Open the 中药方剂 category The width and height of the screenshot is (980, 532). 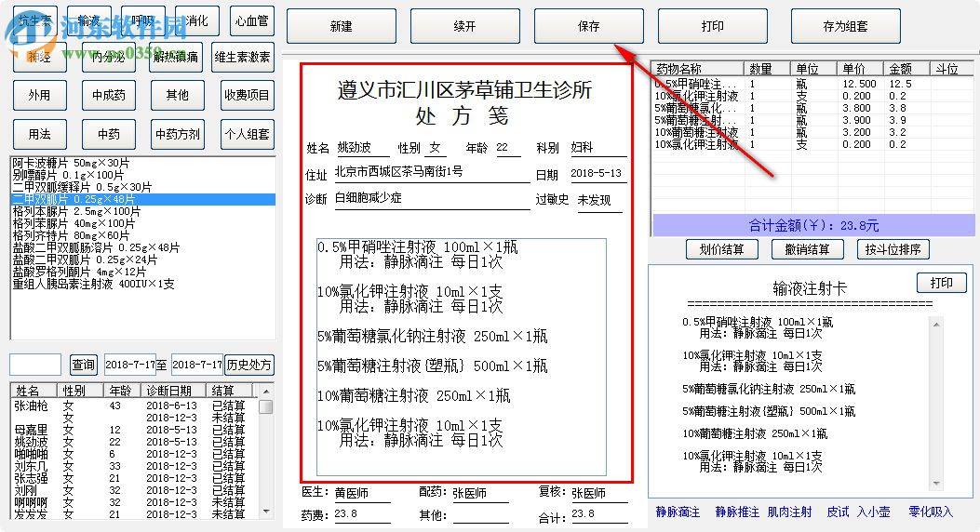(x=178, y=134)
